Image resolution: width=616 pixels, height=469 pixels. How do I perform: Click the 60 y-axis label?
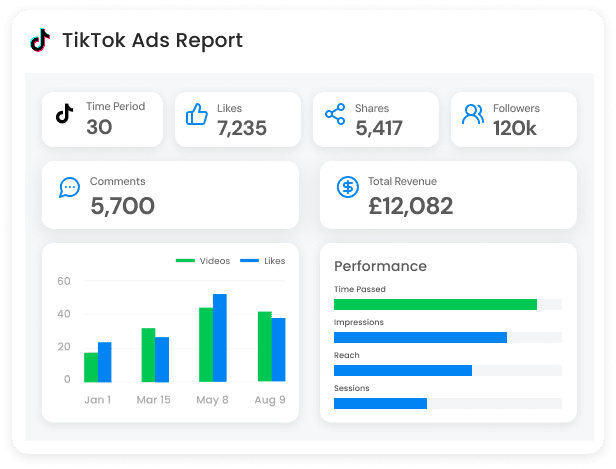64,281
